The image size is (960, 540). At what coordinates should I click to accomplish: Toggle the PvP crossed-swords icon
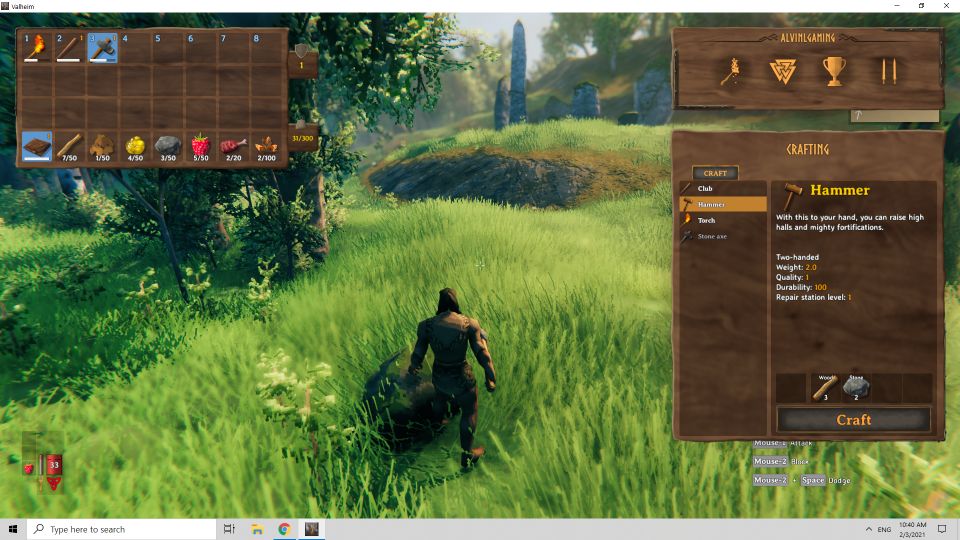[889, 72]
